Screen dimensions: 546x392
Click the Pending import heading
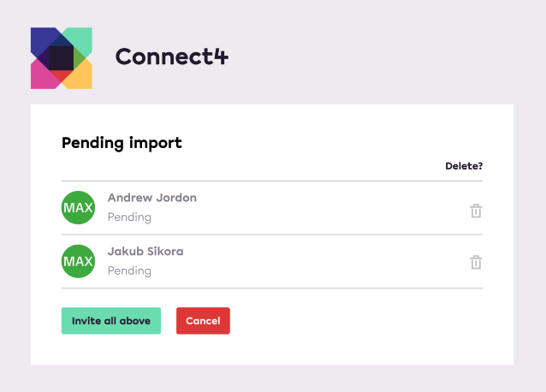[122, 143]
